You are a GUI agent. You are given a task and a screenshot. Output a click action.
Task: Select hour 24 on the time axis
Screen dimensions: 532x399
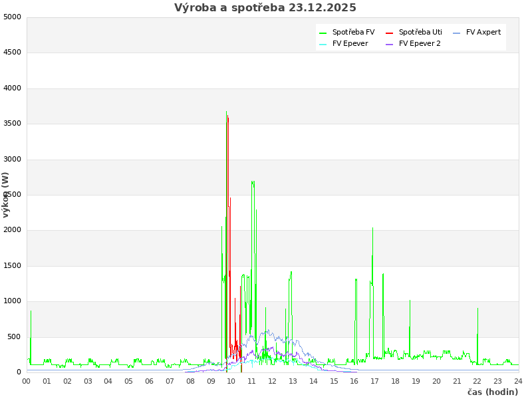point(518,381)
